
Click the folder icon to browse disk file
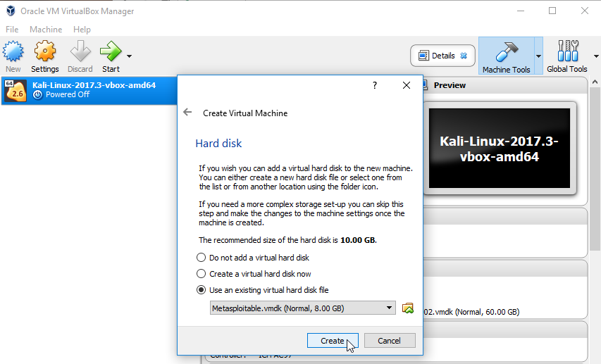(x=407, y=308)
